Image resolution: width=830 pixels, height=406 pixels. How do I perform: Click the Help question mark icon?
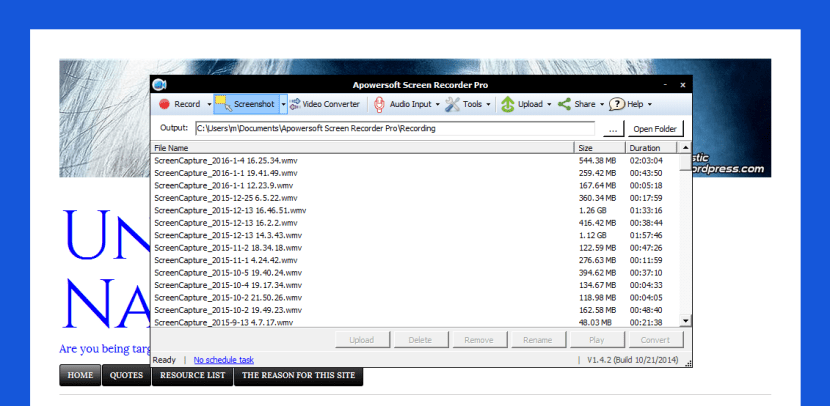pos(617,104)
